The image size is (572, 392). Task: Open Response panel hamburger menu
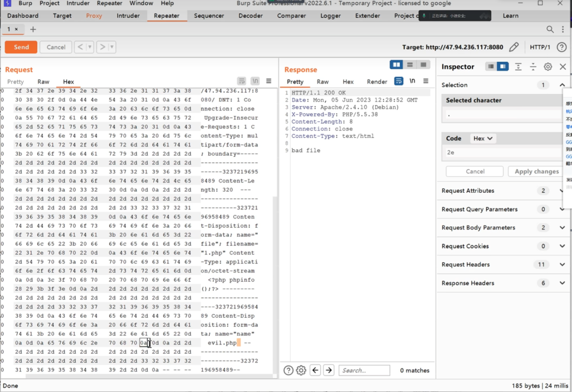point(426,81)
